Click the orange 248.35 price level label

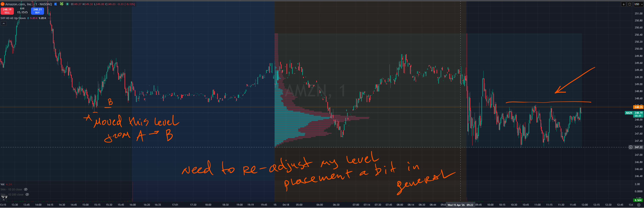coord(638,107)
